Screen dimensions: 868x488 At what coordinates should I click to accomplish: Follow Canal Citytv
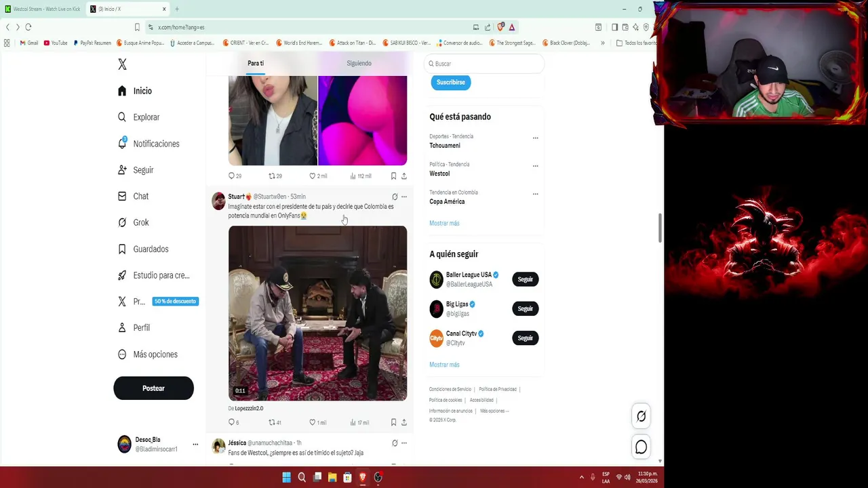pos(526,338)
